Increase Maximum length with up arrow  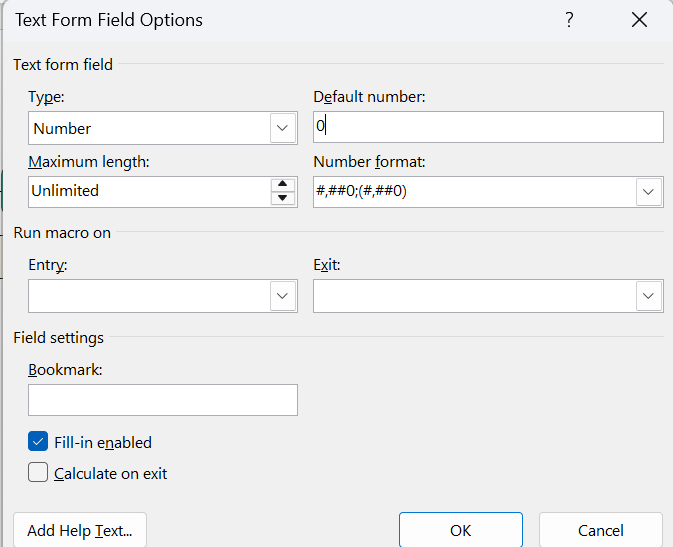pos(282,184)
